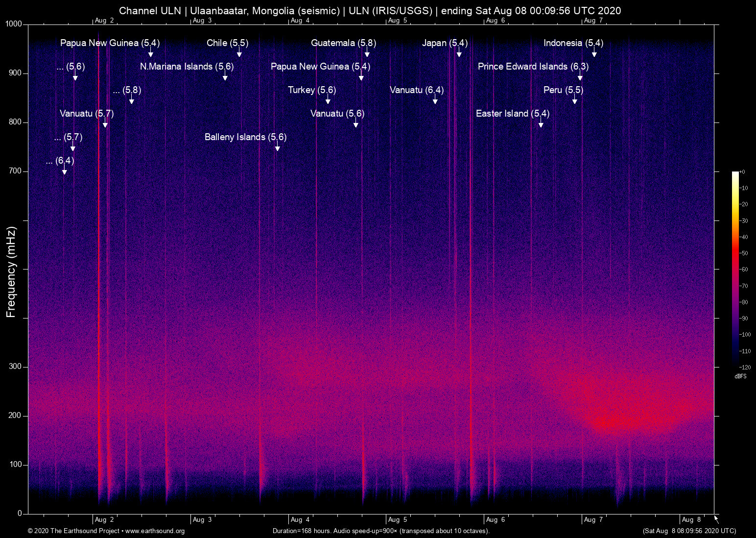
Task: Click the audio speed-up info text
Action: [x=380, y=531]
